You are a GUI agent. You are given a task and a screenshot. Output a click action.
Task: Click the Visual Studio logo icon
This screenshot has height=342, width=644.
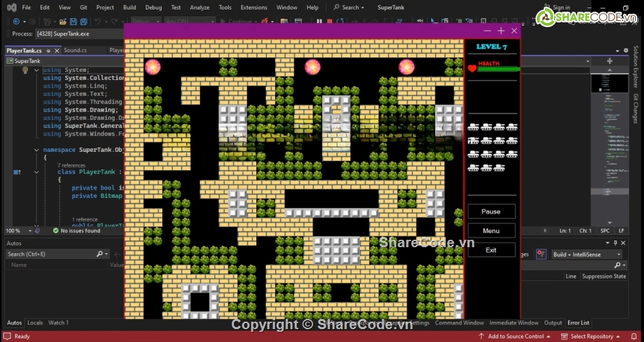pos(12,7)
